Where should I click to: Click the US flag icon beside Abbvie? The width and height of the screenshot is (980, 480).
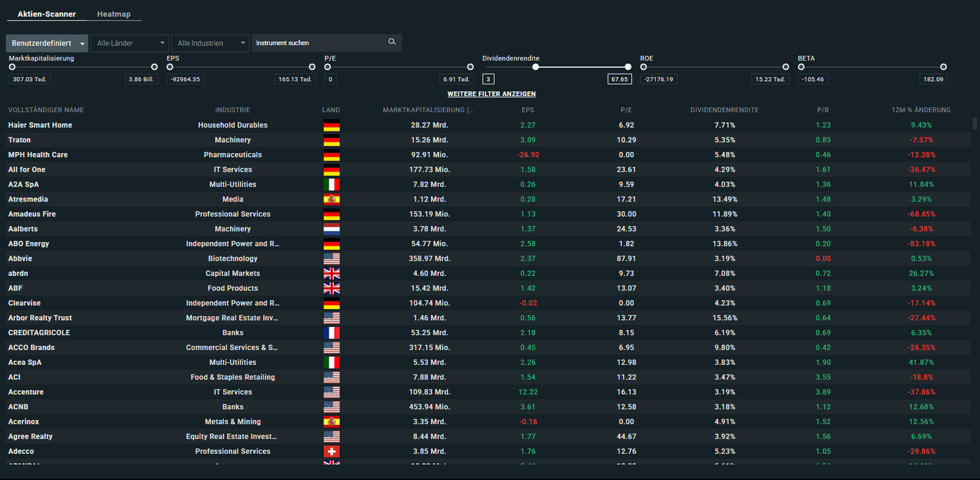pyautogui.click(x=331, y=258)
